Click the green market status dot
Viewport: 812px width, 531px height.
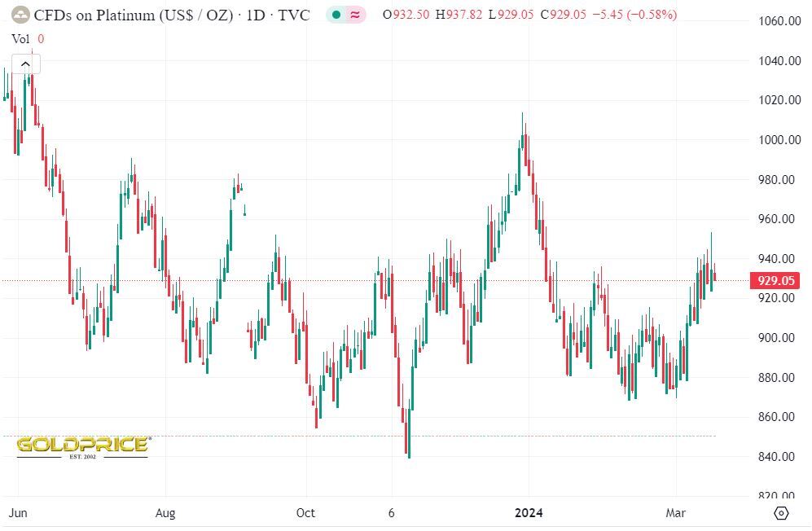pyautogui.click(x=336, y=15)
